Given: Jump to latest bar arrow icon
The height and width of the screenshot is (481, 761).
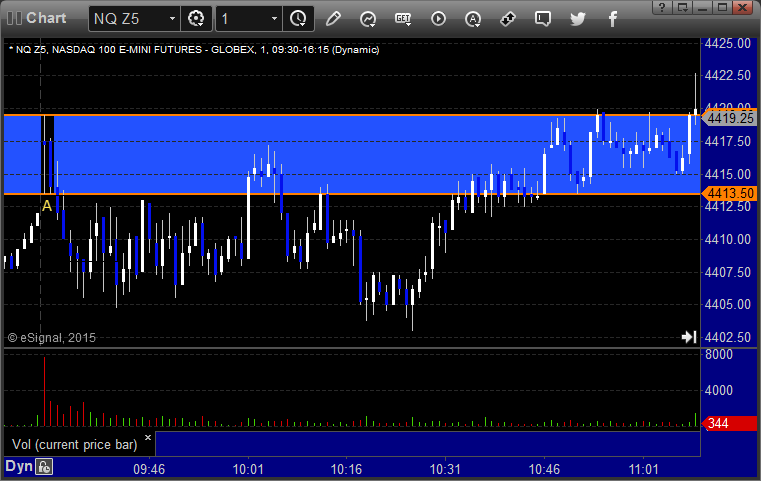Looking at the screenshot, I should coord(689,337).
